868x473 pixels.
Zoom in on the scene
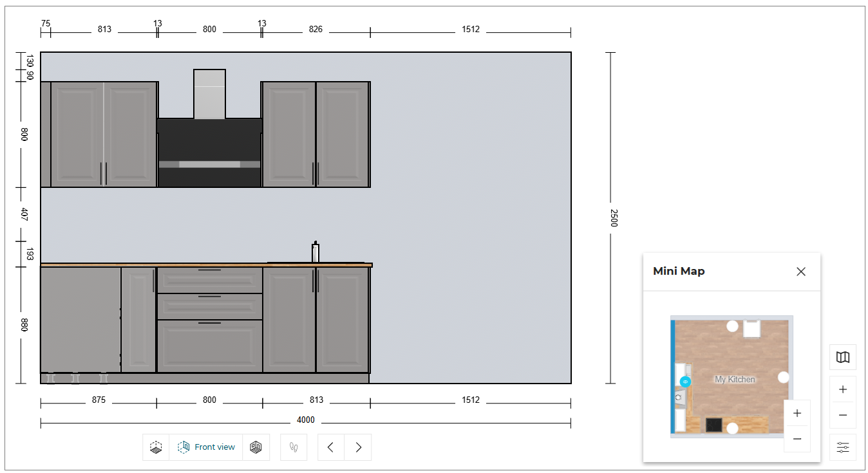[x=843, y=389]
